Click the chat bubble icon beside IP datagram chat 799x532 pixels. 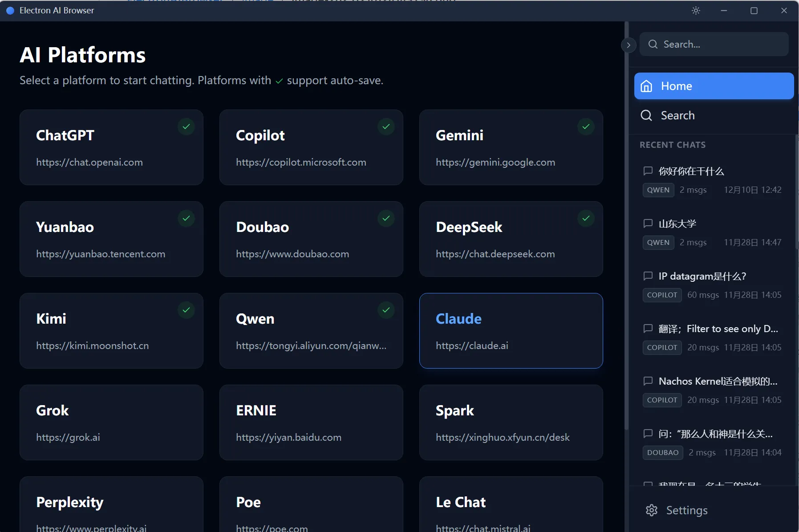click(x=648, y=276)
